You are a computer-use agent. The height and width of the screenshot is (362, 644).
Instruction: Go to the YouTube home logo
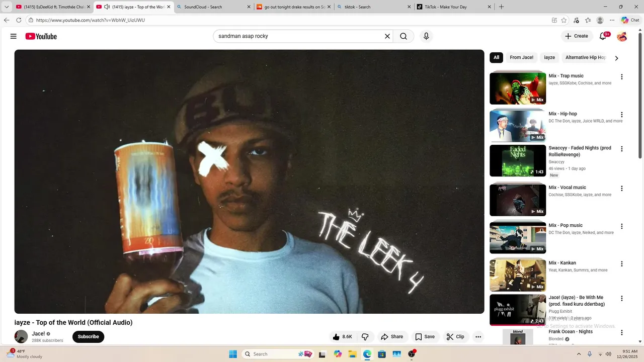coord(41,36)
